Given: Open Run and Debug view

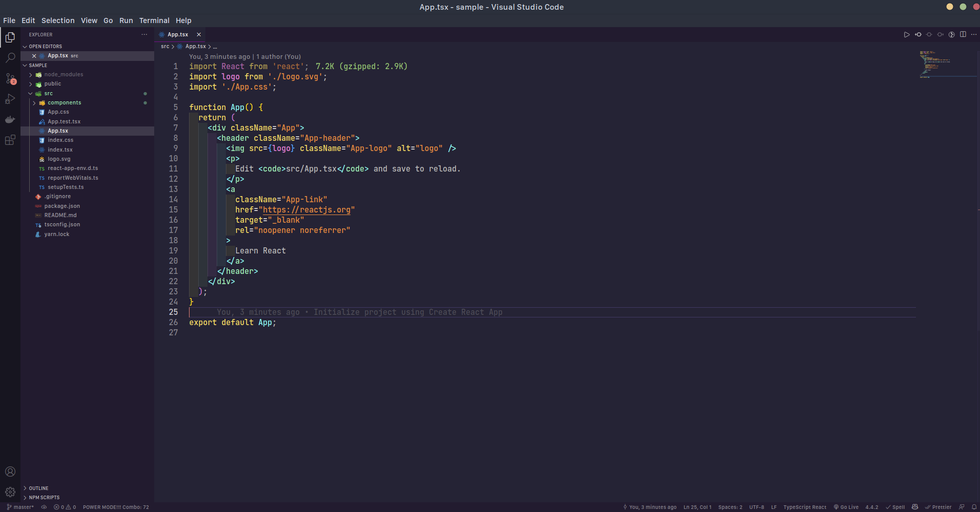Looking at the screenshot, I should (x=10, y=99).
